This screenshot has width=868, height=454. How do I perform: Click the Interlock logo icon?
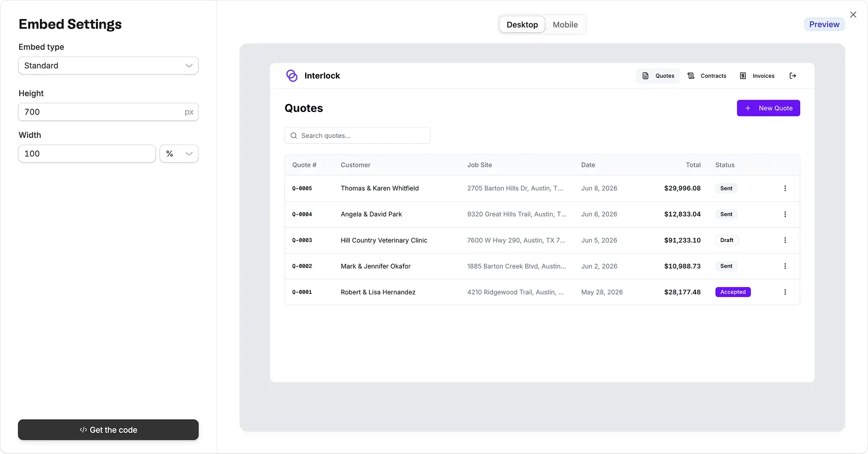click(x=292, y=76)
